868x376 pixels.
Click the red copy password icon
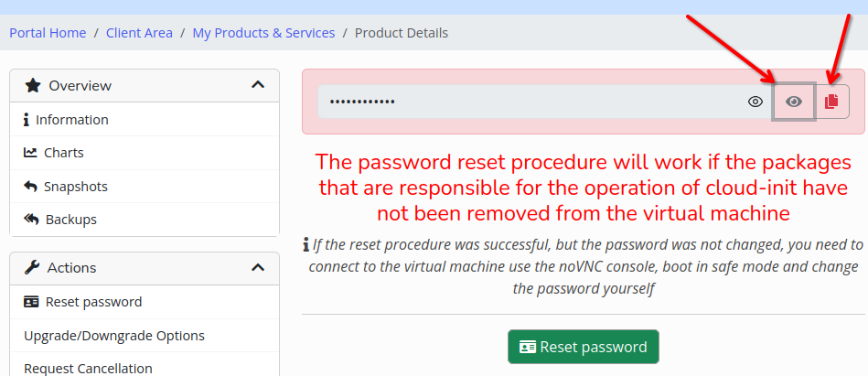pos(831,102)
